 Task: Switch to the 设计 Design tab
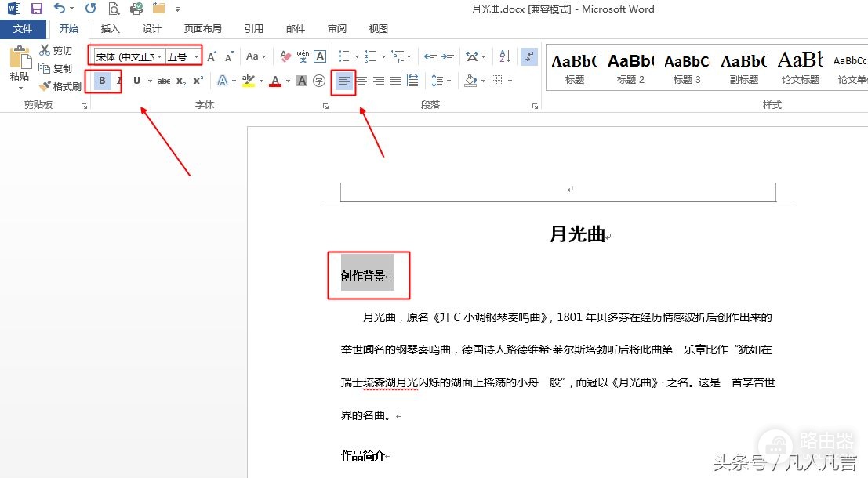coord(151,29)
